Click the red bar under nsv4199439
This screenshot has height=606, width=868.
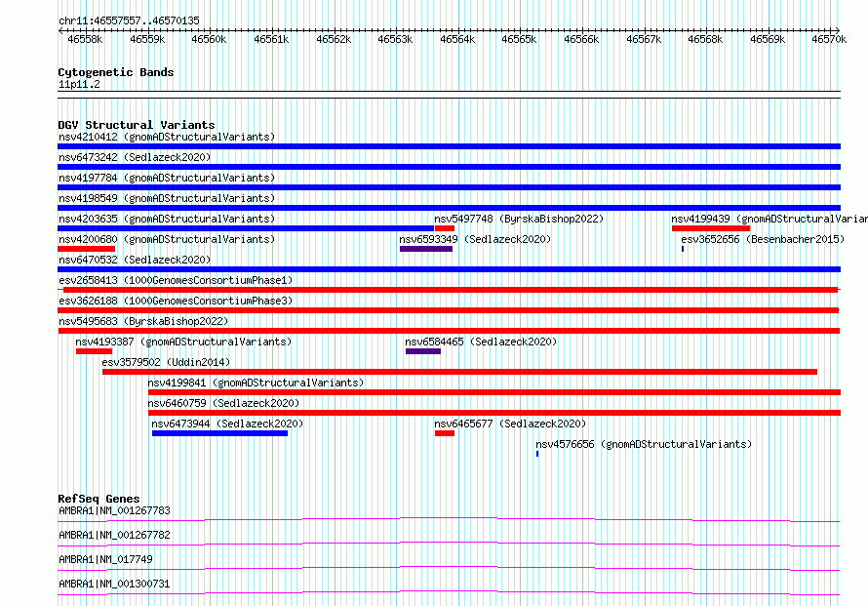coord(711,228)
